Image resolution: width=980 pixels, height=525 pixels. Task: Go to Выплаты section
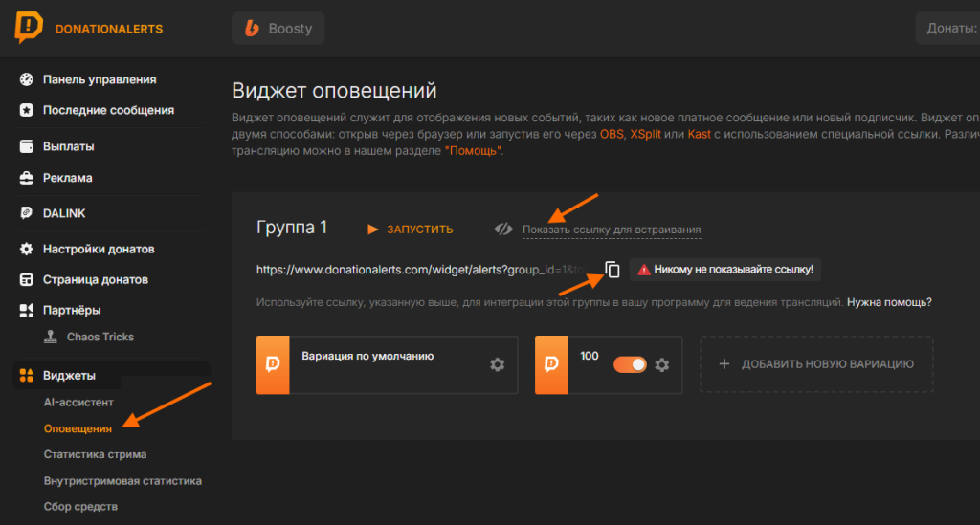click(x=68, y=146)
